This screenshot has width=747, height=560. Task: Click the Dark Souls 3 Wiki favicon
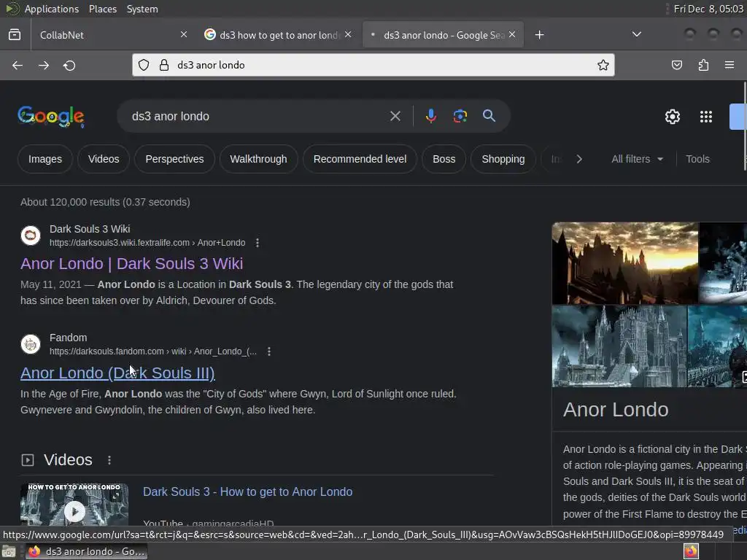coord(31,236)
